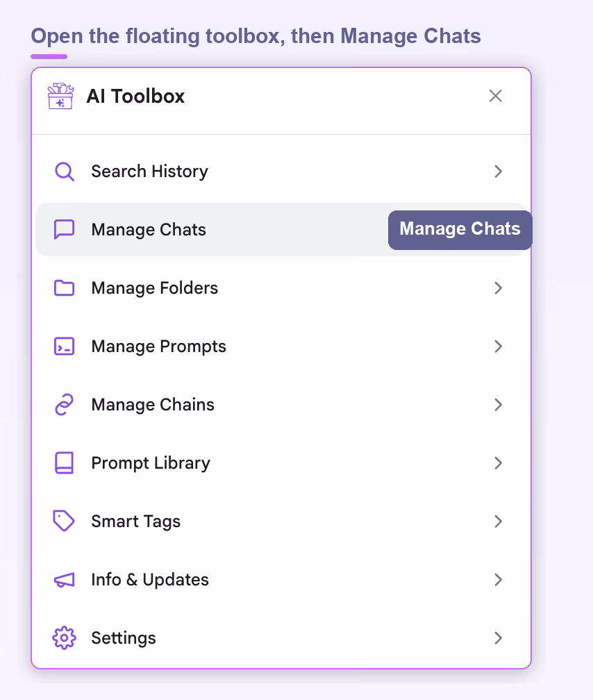Click the Manage Chains link icon
Viewport: 593px width, 700px height.
click(x=65, y=404)
